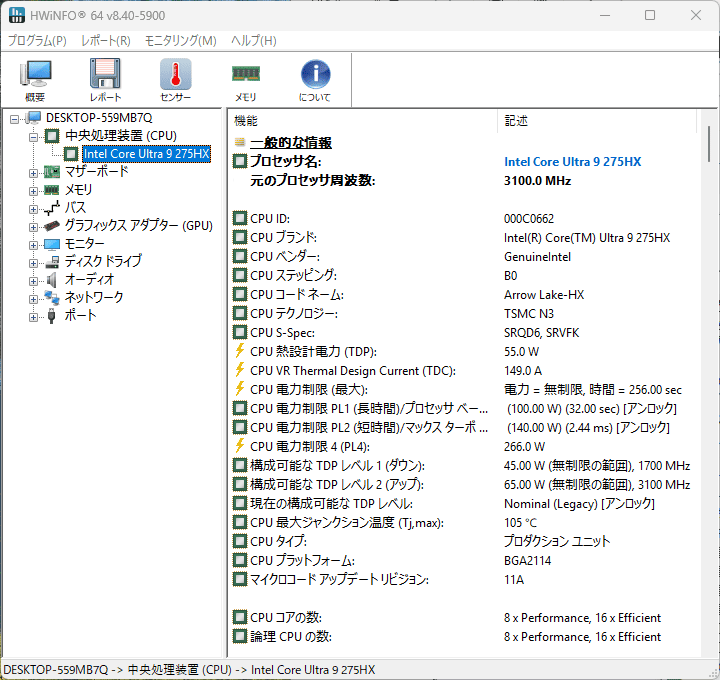Screen dimensions: 720x680
Task: Expand the マザーボード tree node
Action: [x=33, y=172]
